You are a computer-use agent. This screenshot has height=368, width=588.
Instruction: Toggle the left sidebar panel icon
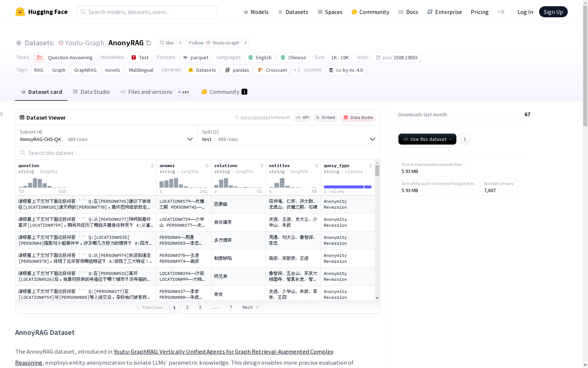[x=2, y=114]
